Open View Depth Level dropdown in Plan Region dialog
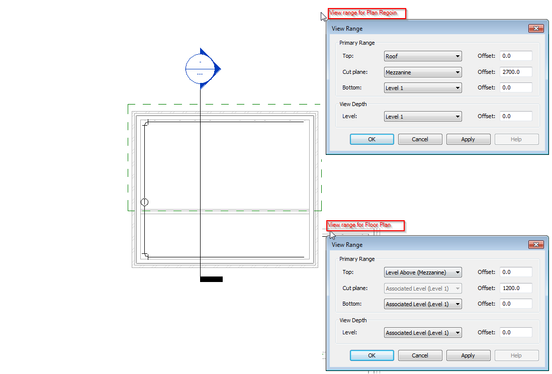This screenshot has width=552, height=374. pos(422,117)
